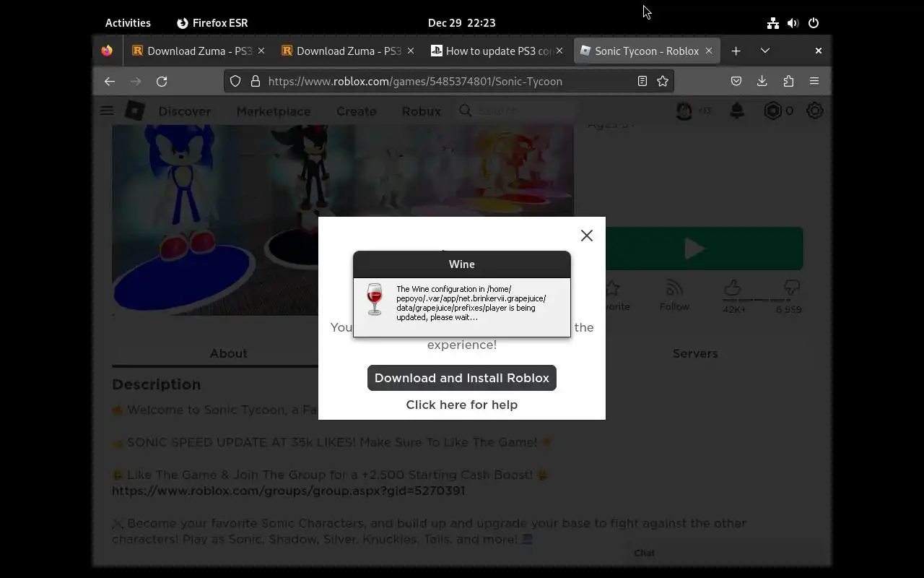Click the site padlock icon
Screen dimensions: 924x578
pos(255,81)
